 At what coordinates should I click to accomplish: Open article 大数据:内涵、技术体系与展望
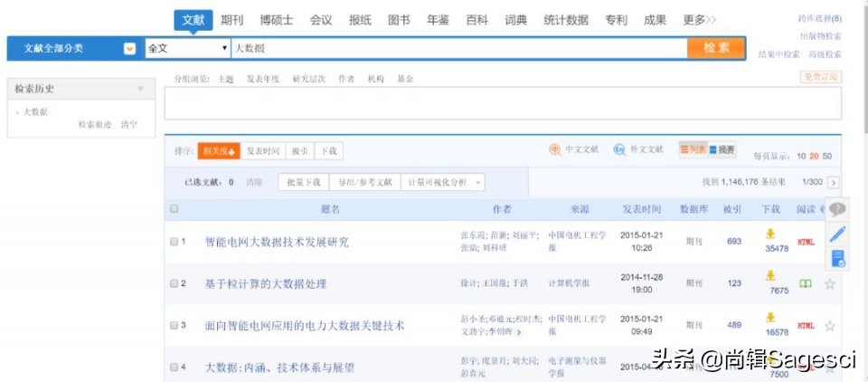[279, 368]
